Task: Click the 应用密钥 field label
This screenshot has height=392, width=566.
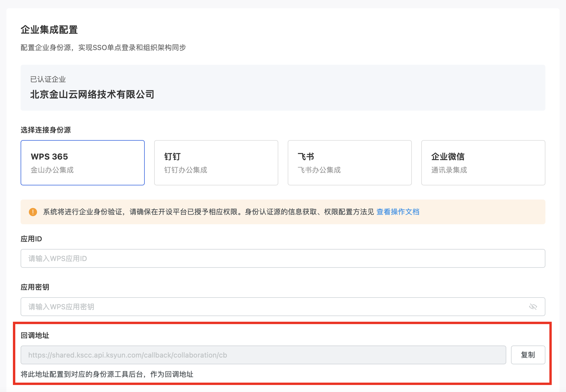Action: (35, 287)
